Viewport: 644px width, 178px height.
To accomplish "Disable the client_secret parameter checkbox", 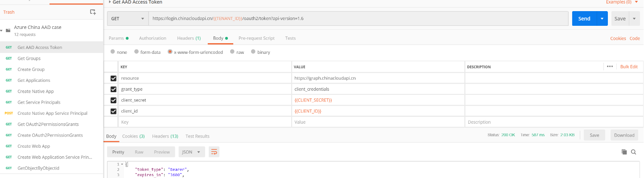I will 113,100.
